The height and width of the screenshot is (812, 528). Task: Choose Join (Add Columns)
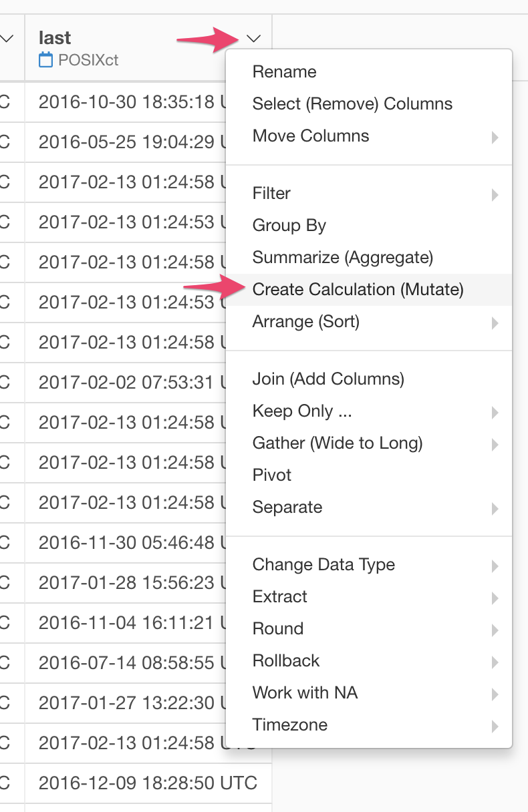tap(328, 379)
